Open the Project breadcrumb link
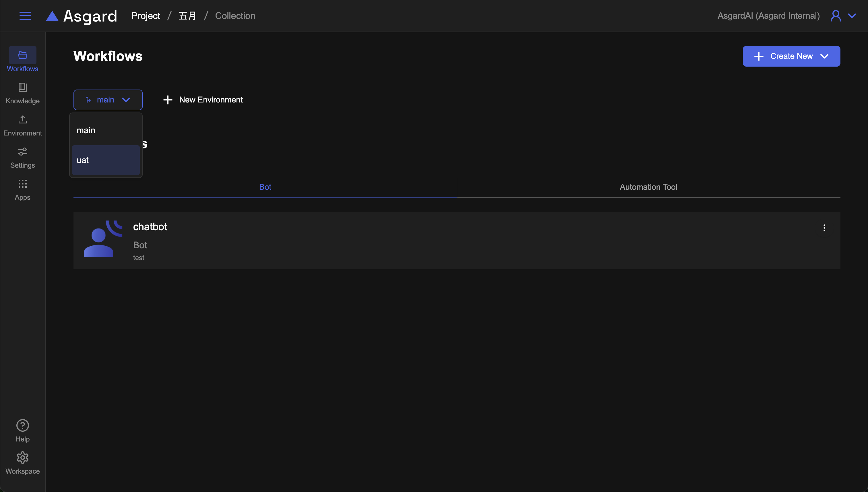This screenshot has width=868, height=492. coord(146,16)
